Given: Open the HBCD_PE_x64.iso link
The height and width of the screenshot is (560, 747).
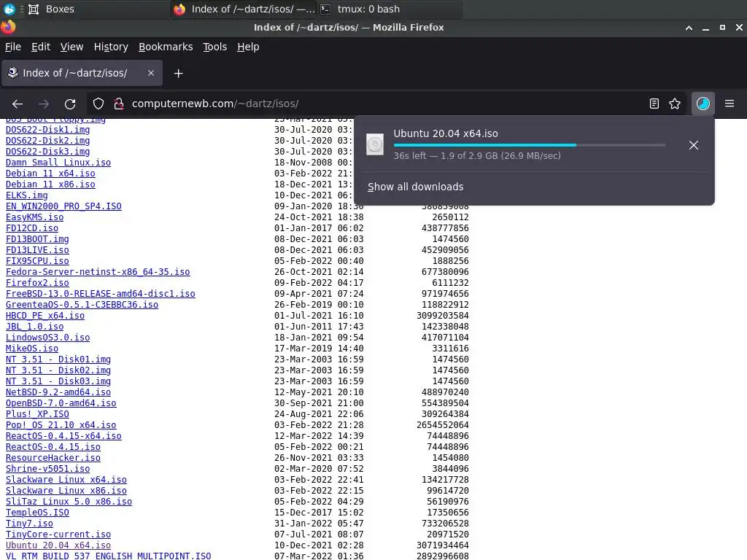Looking at the screenshot, I should [x=44, y=316].
